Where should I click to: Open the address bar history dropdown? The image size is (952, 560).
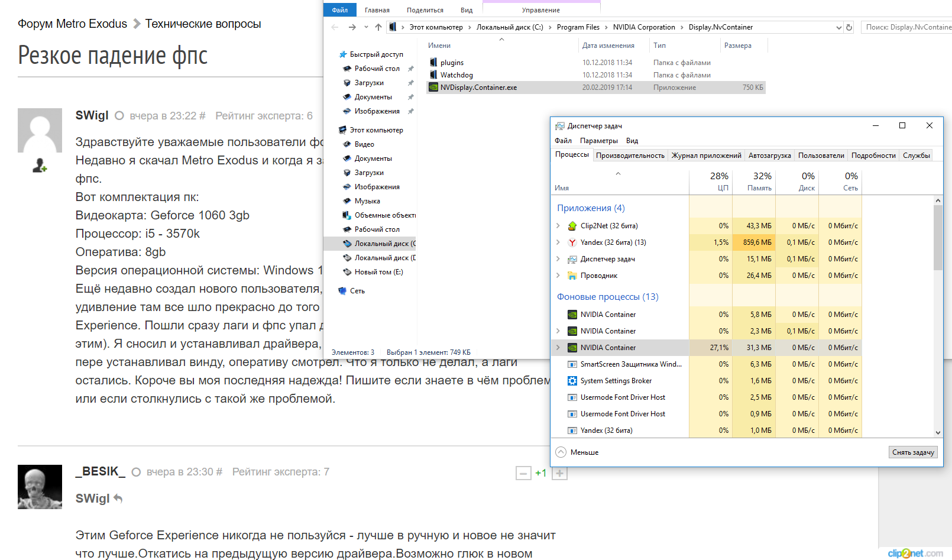838,27
